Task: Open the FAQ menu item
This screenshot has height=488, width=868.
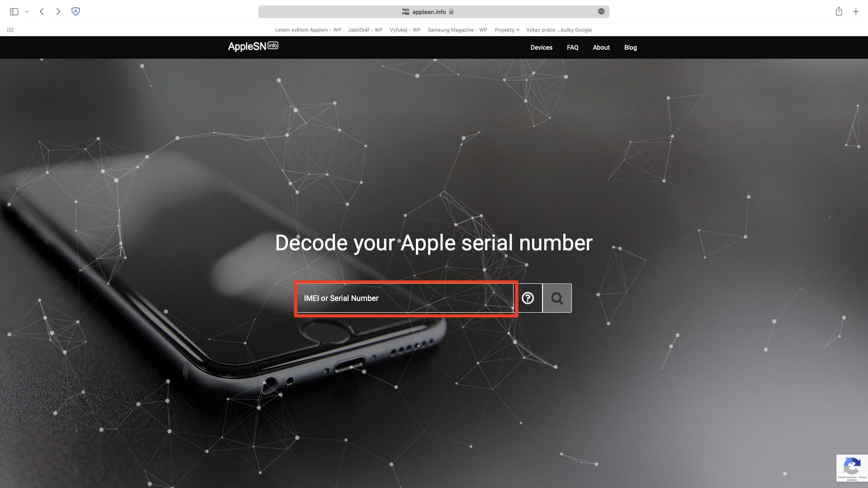Action: tap(573, 47)
